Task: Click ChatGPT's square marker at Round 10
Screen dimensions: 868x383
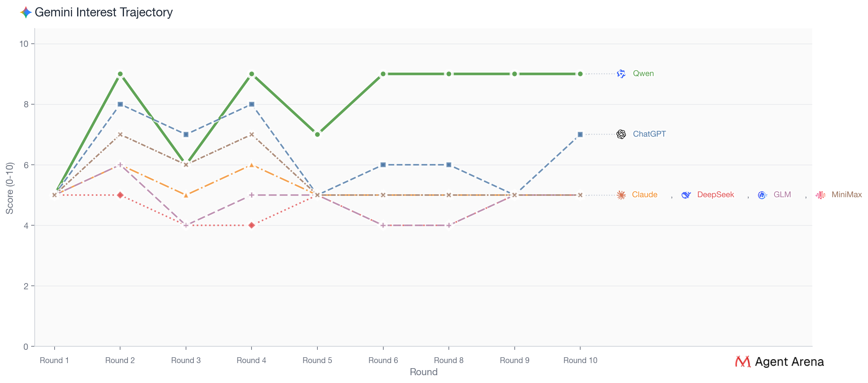Action: click(580, 135)
